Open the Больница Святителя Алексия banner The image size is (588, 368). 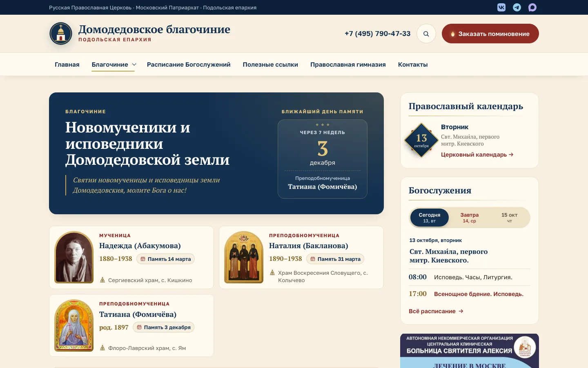click(x=470, y=351)
